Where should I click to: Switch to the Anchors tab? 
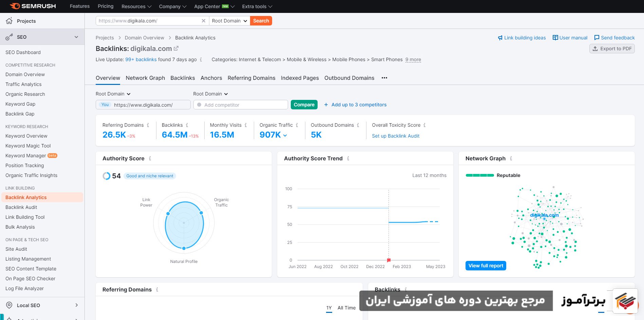click(x=211, y=78)
